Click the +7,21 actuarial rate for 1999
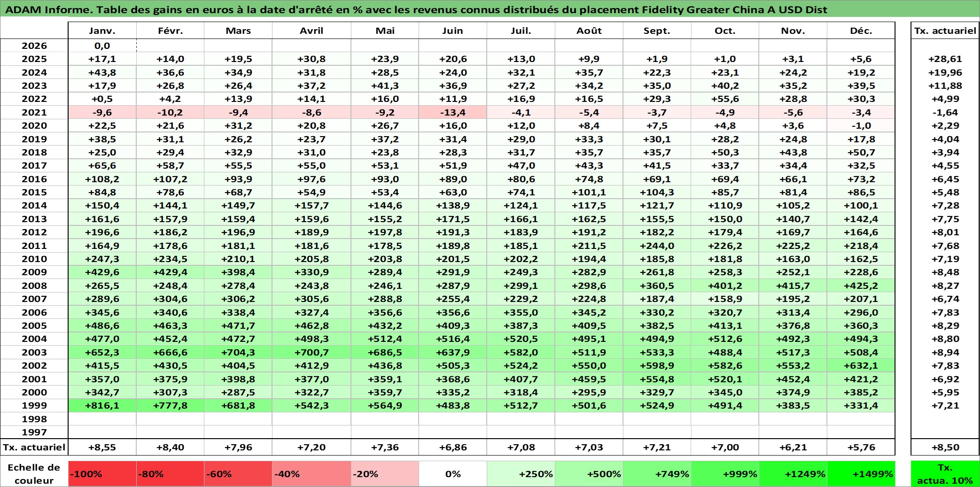This screenshot has height=487, width=980. pos(945,405)
